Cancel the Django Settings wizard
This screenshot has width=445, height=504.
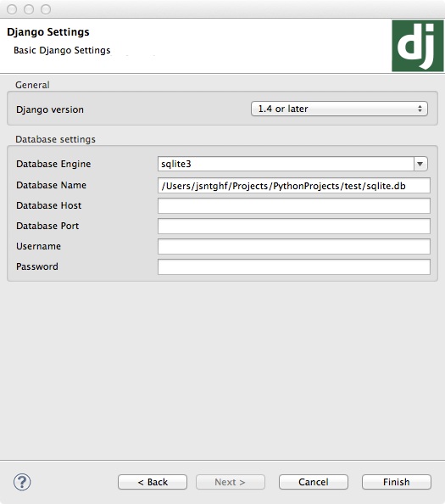[314, 482]
